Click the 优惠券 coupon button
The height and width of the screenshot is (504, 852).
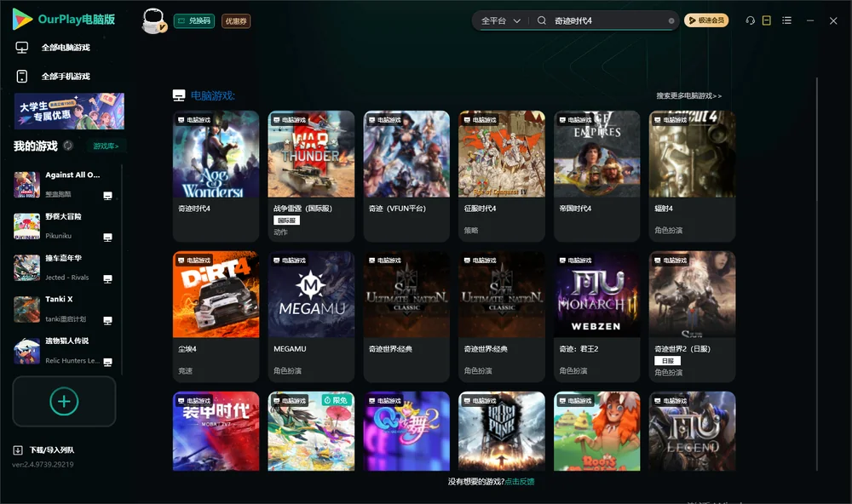(236, 20)
